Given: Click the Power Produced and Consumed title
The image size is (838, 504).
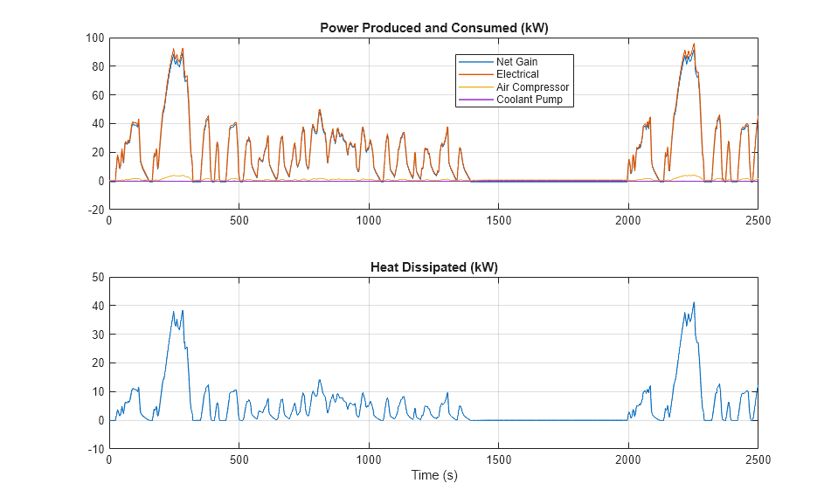Looking at the screenshot, I should (x=434, y=28).
